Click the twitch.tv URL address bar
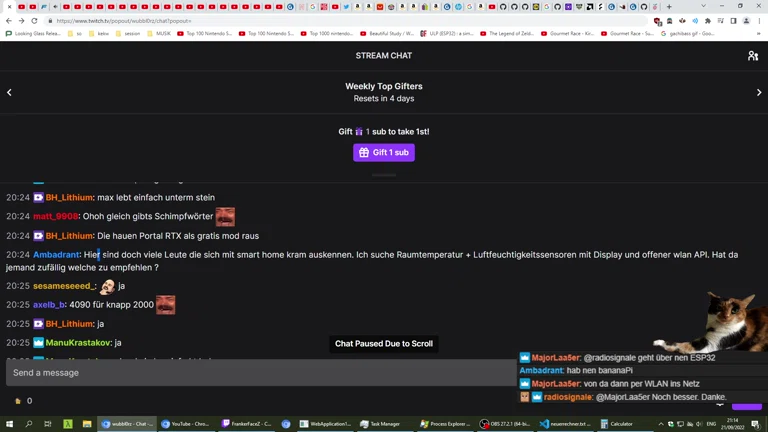768x432 pixels. (x=345, y=21)
